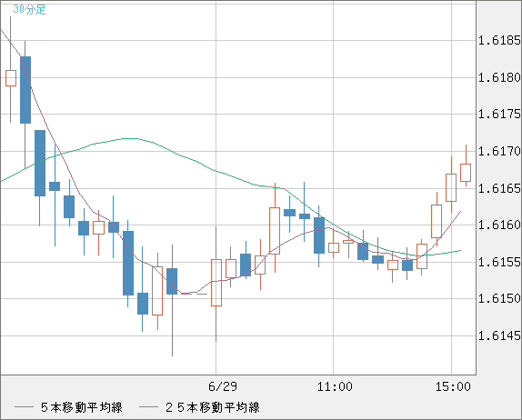Click the 6/29 date axis label
Viewport: 522px width, 420px height.
tap(223, 386)
